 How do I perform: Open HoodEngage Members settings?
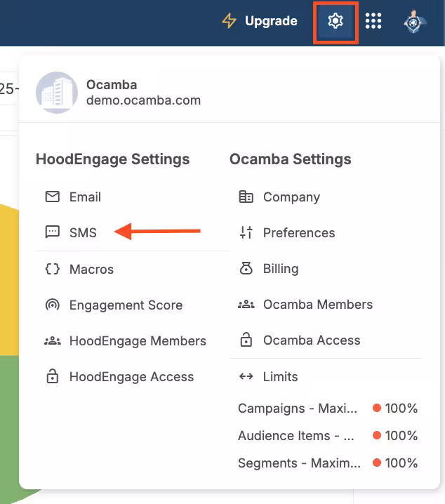tap(138, 341)
